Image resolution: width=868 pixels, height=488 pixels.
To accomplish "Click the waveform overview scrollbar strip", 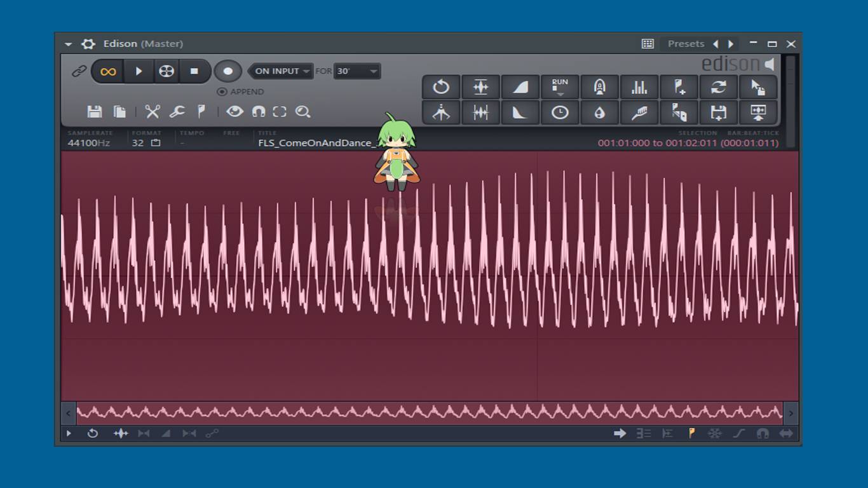I will point(430,413).
